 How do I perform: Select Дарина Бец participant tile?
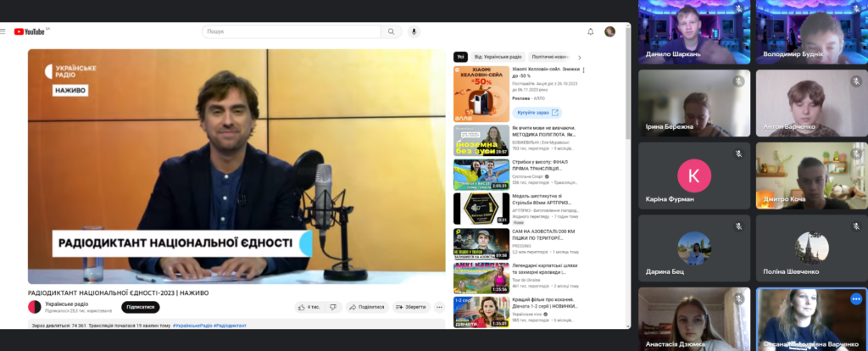coord(694,248)
